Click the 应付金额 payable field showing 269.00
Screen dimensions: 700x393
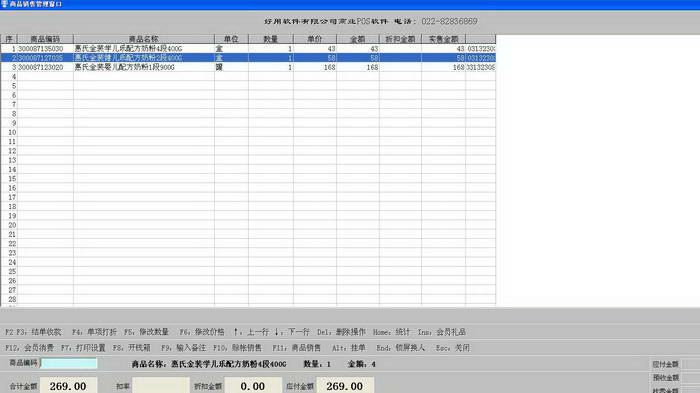point(345,385)
